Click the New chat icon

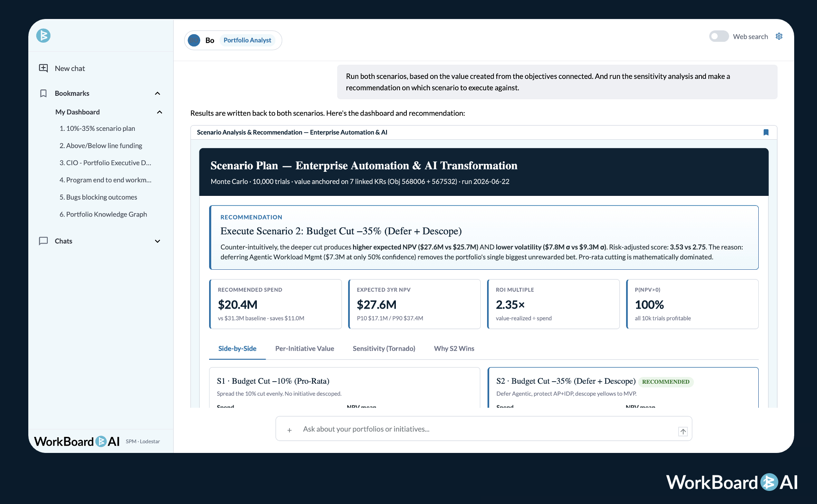coord(43,68)
